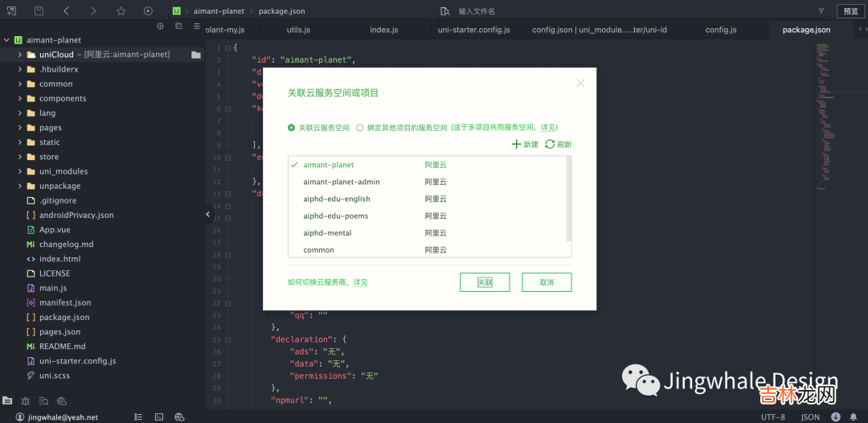Open the debug bug icon in sidebar bottom
The height and width of the screenshot is (423, 868).
point(26,400)
